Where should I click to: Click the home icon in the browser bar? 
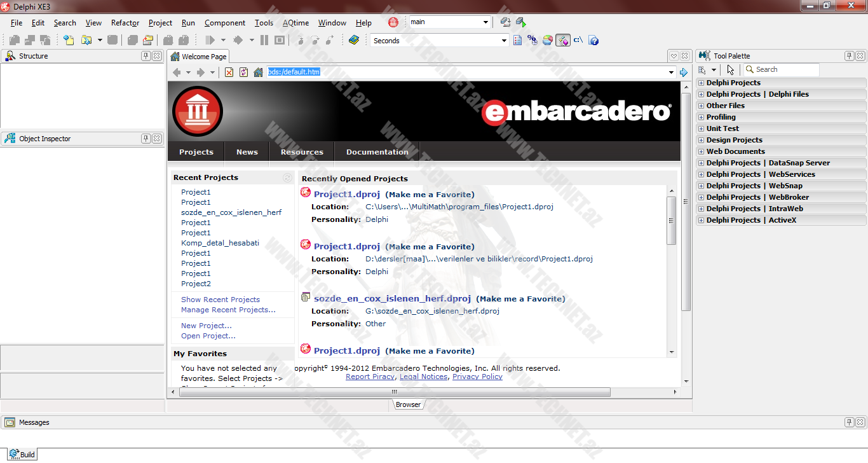(258, 73)
